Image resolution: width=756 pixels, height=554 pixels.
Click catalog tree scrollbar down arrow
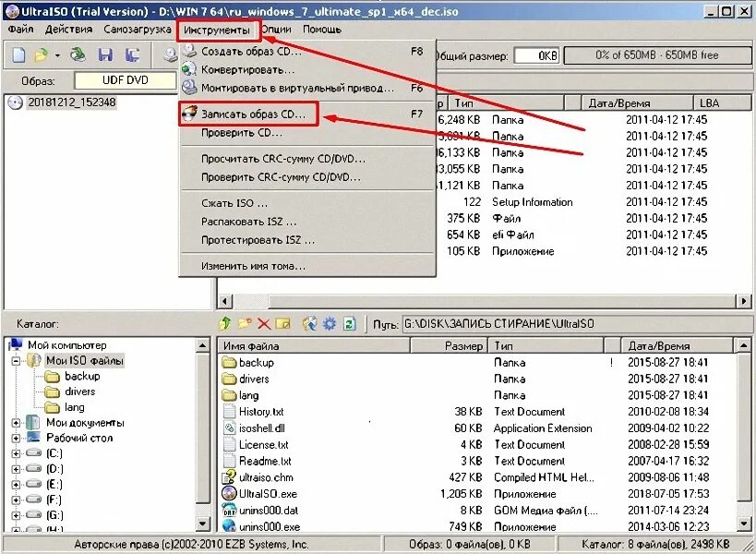pyautogui.click(x=202, y=524)
